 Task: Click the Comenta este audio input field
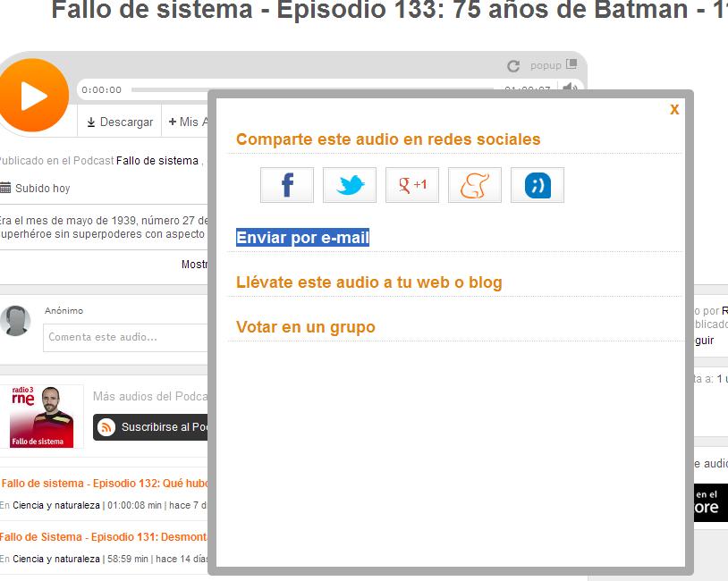pyautogui.click(x=125, y=337)
